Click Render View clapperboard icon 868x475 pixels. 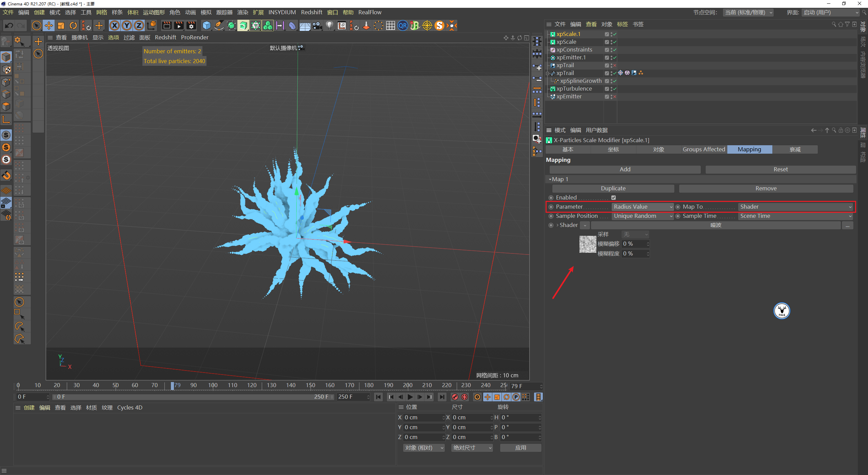pyautogui.click(x=166, y=25)
